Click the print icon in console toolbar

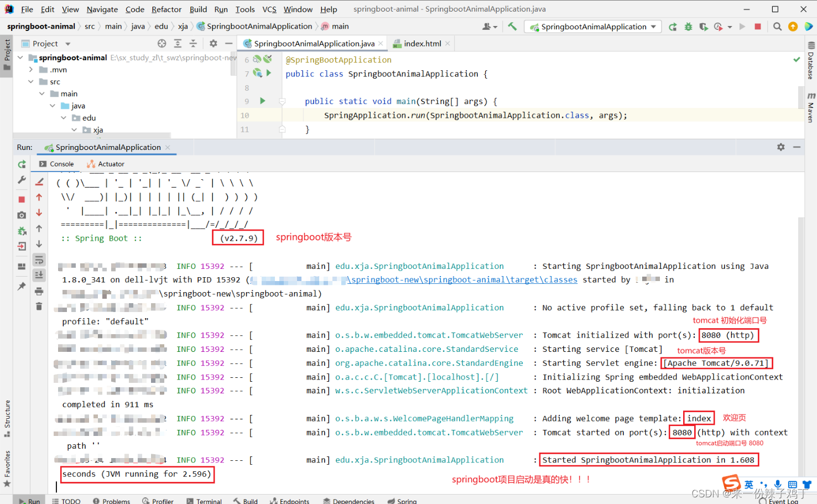point(39,291)
